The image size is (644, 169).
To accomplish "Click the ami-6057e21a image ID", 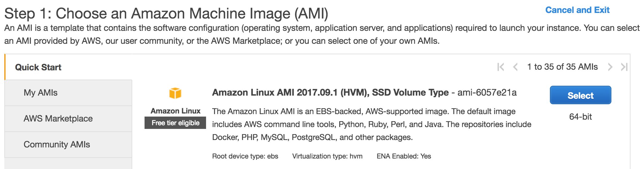I will pos(487,93).
